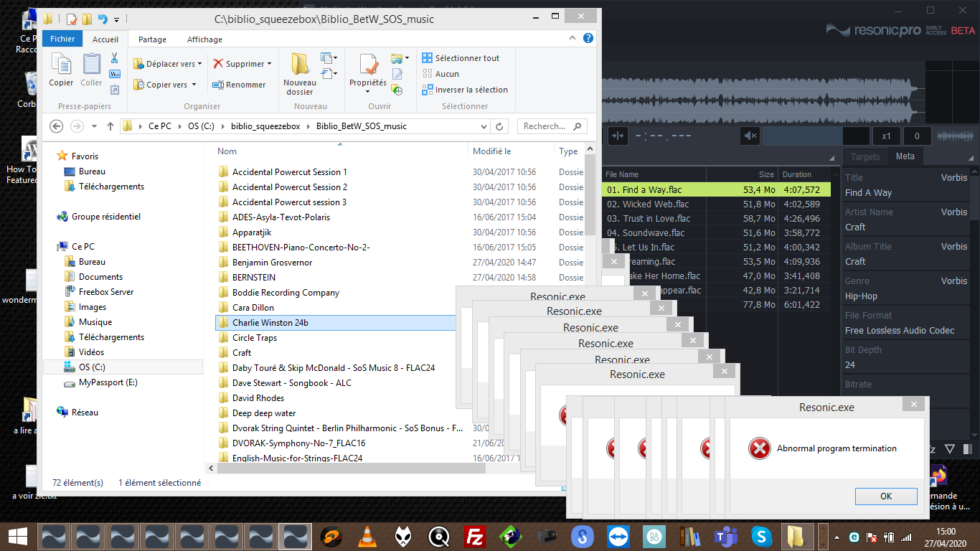980x551 pixels.
Task: Open the address bar history dropdown arrow
Action: [x=484, y=126]
